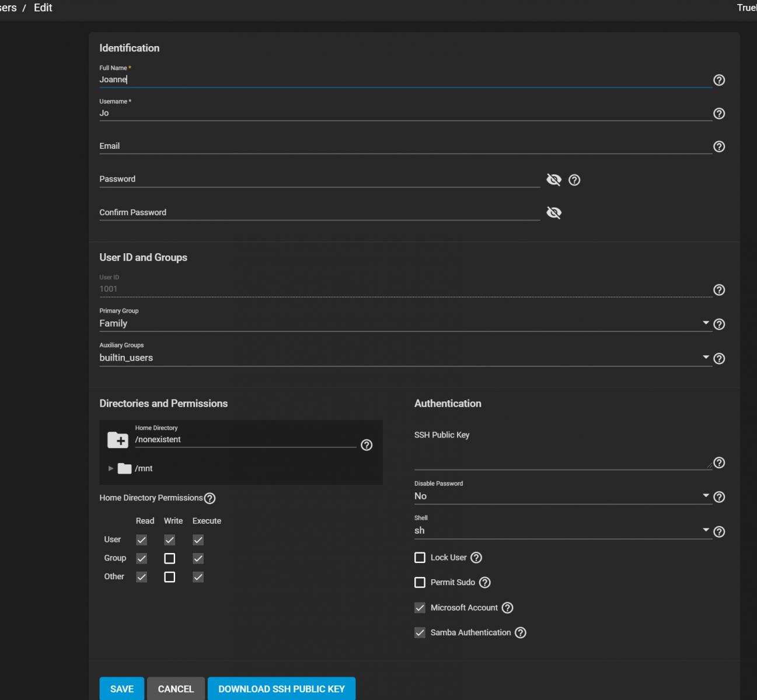Toggle Group Execute permission checkbox

pyautogui.click(x=198, y=559)
